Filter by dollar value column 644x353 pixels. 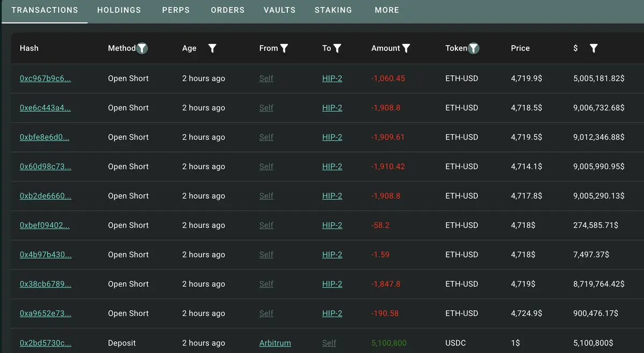[594, 48]
